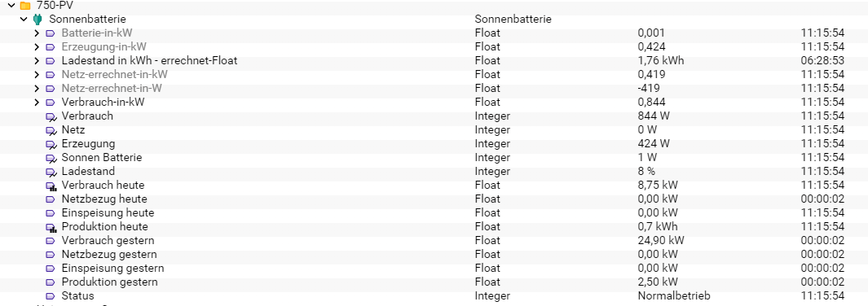Expand the Netz-errechnet-in-W variable

tap(37, 89)
